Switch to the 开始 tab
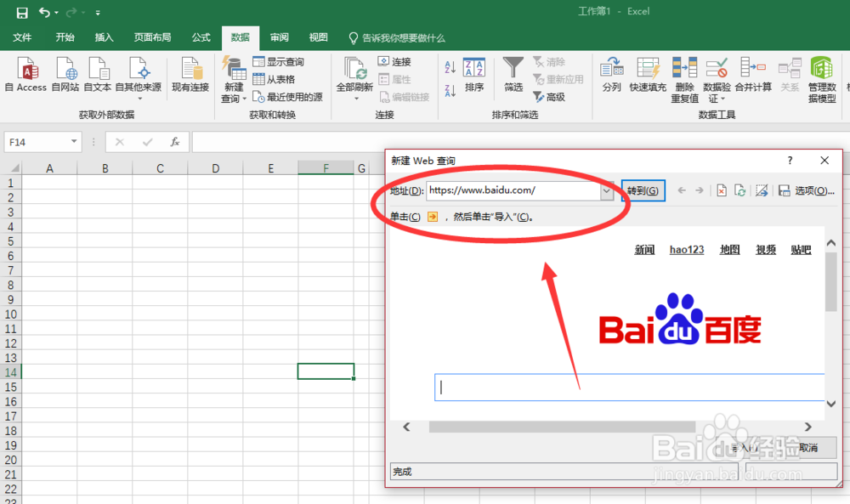The width and height of the screenshot is (850, 504). tap(65, 37)
